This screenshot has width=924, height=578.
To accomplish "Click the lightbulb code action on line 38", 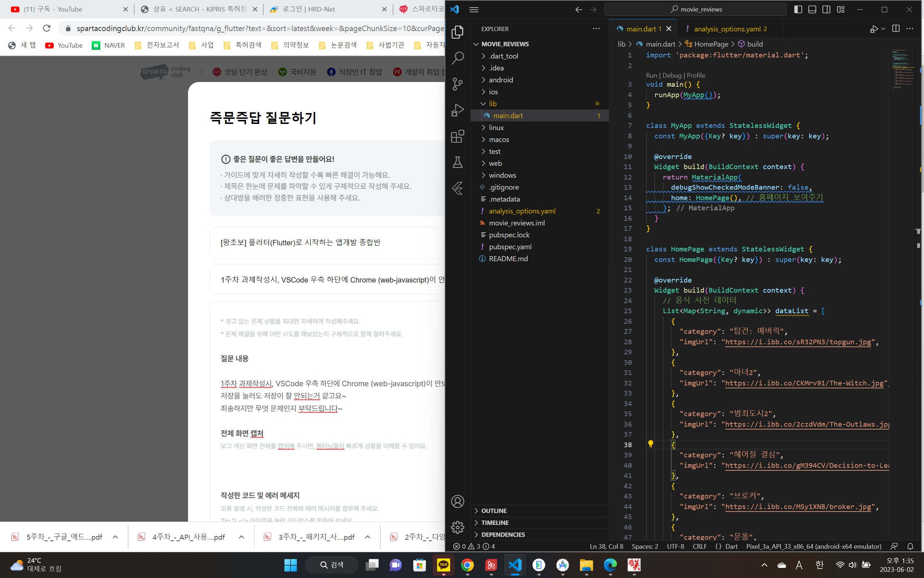I will point(651,444).
